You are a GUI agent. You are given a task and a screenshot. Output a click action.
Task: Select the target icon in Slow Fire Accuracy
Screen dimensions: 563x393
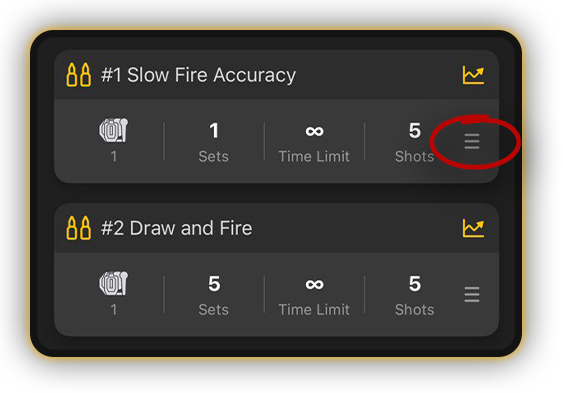pyautogui.click(x=113, y=130)
